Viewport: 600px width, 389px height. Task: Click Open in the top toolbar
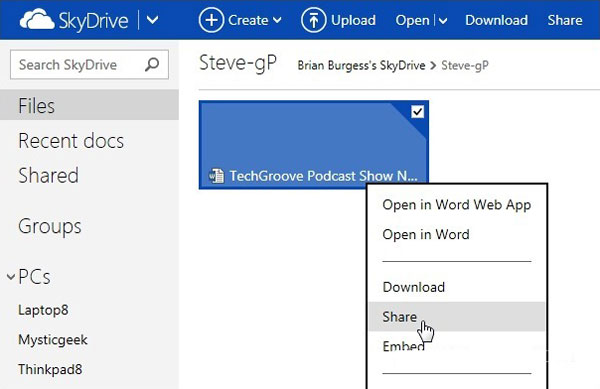tap(412, 20)
